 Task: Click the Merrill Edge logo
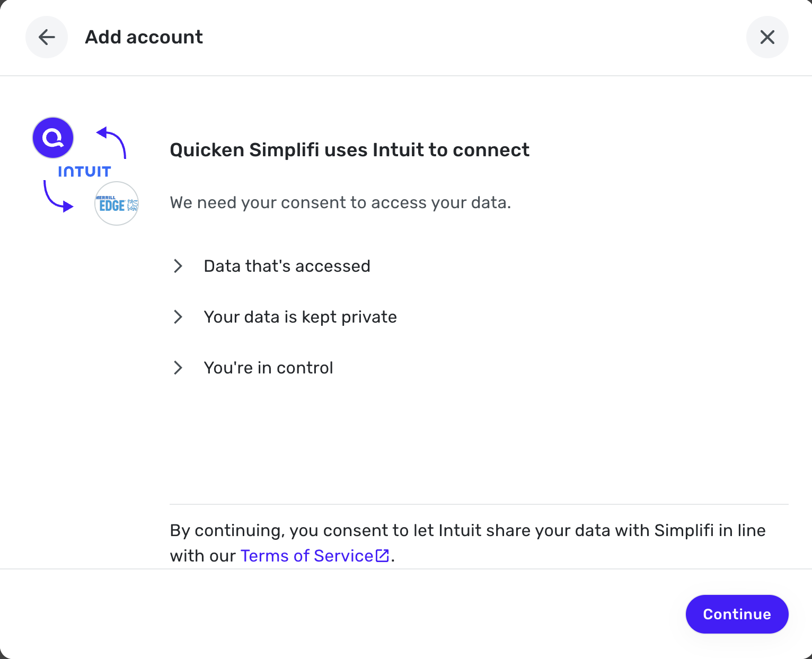pos(117,204)
